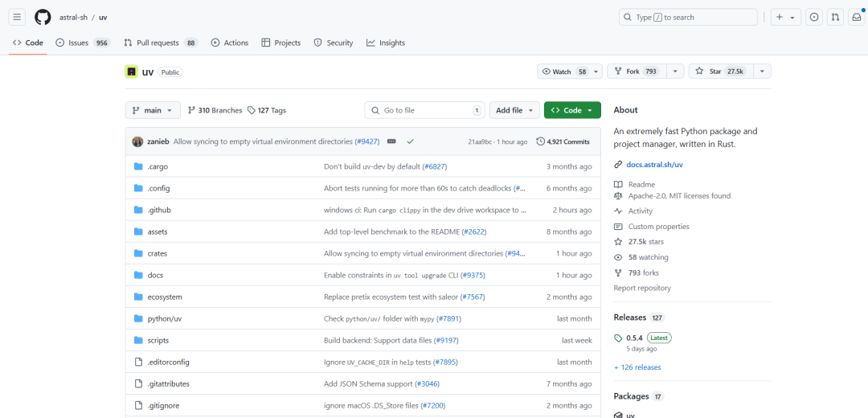This screenshot has width=868, height=418.
Task: Open the hamburger navigation menu
Action: (x=17, y=17)
